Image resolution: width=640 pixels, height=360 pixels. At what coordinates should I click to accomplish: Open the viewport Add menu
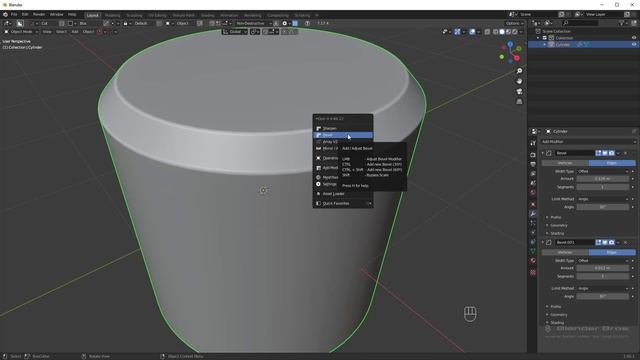click(75, 32)
